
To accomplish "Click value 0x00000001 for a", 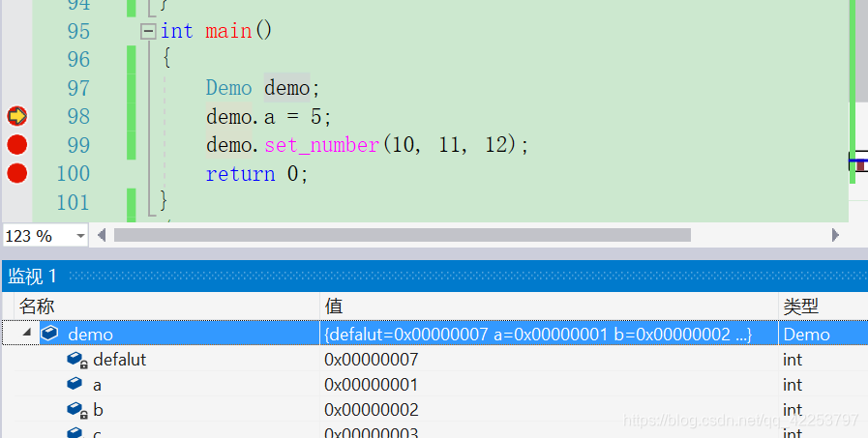I will coord(372,385).
